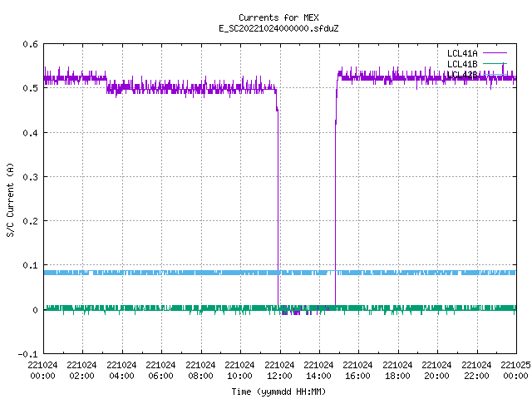532x399 pixels.
Task: Click the LCL42B legend label
Action: [462, 75]
